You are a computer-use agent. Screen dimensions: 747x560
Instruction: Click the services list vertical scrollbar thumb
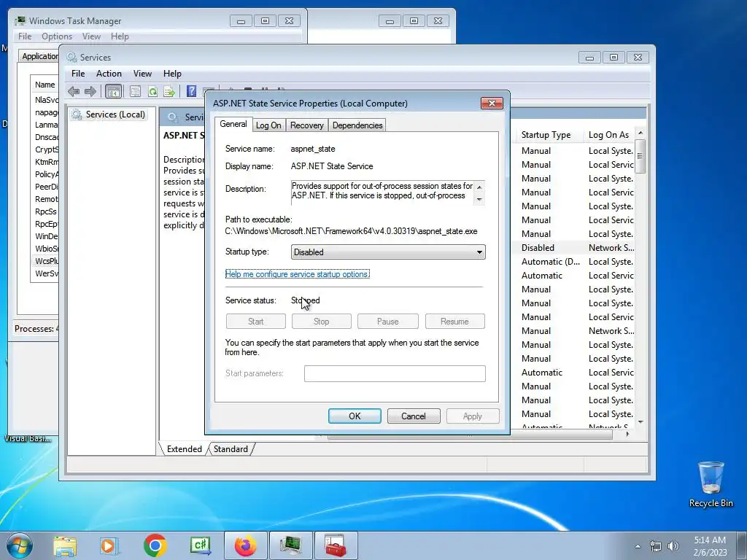click(640, 156)
